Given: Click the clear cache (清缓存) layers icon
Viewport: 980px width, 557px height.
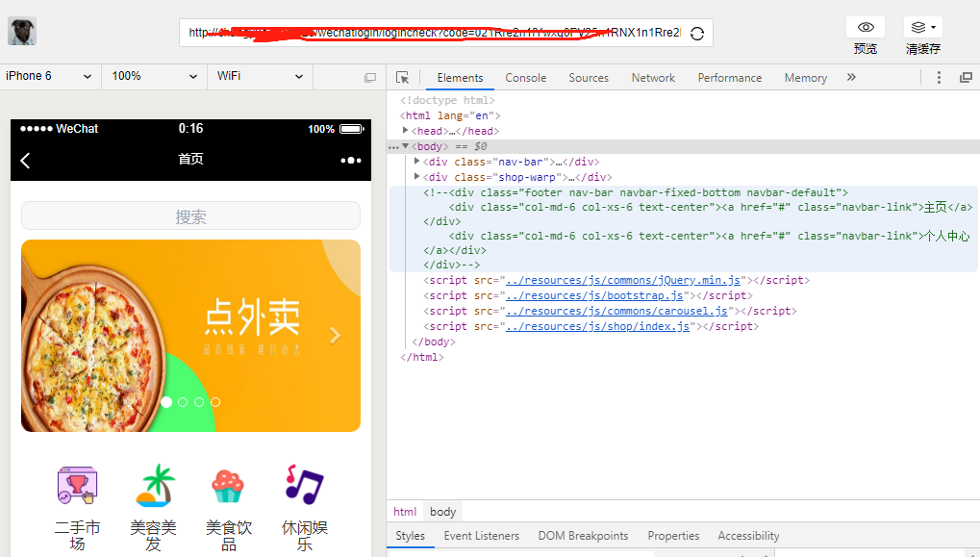Looking at the screenshot, I should [921, 28].
